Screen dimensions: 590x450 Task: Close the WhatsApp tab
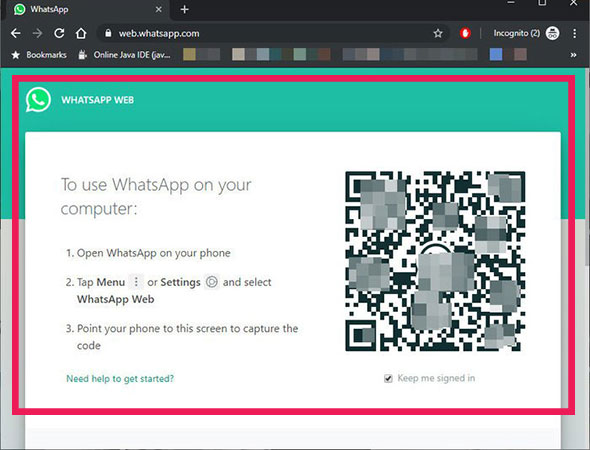159,9
